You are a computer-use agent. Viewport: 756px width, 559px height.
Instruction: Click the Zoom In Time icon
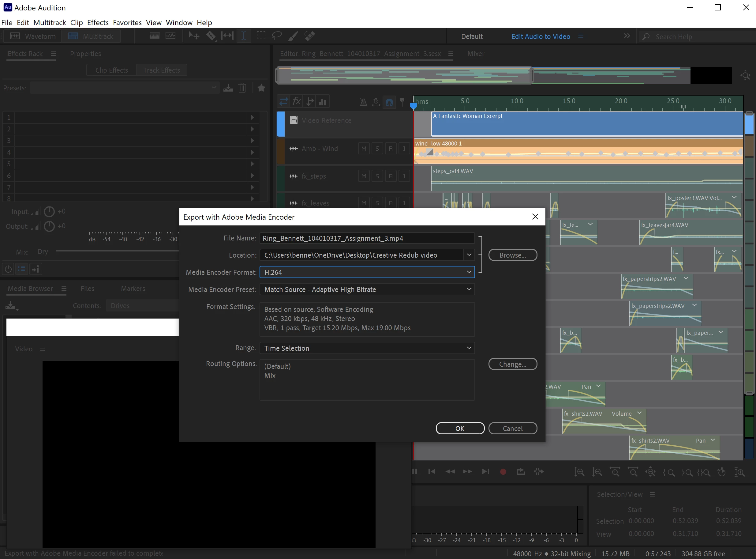pyautogui.click(x=615, y=472)
